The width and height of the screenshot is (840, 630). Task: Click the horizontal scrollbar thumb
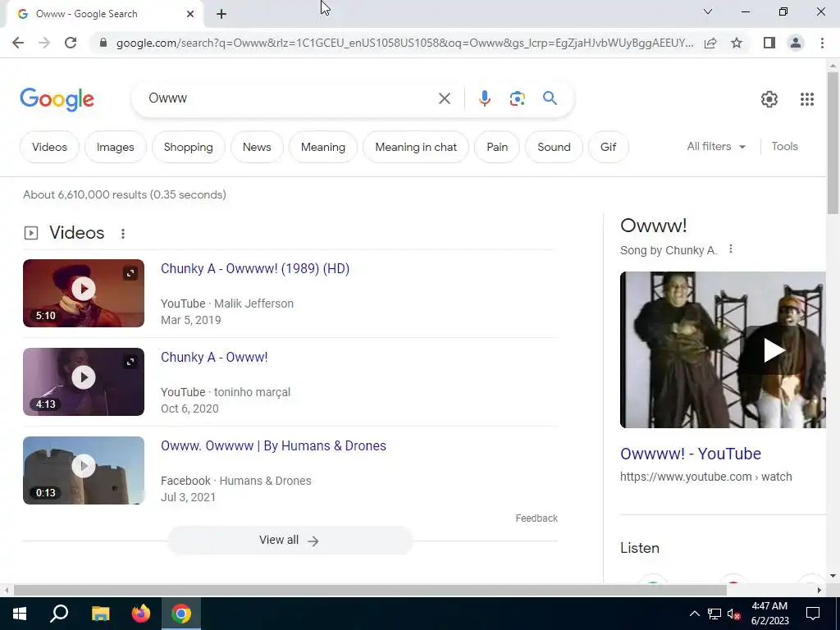pyautogui.click(x=370, y=590)
